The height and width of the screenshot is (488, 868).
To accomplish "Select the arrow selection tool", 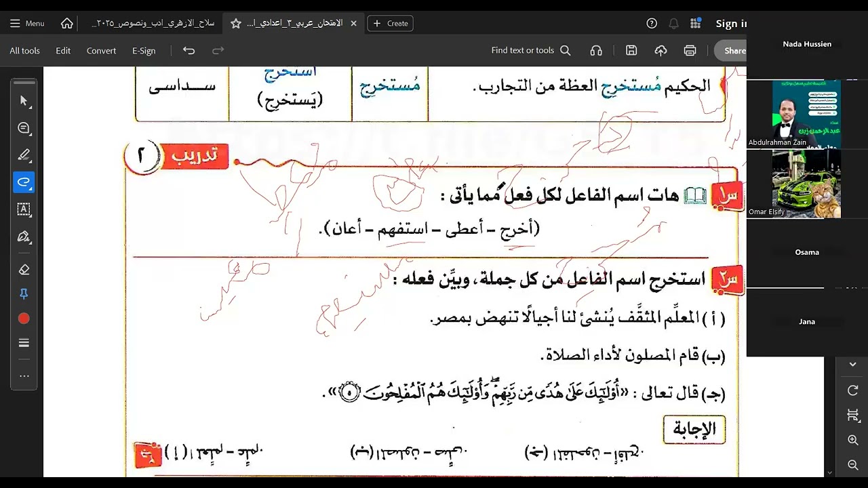I will click(x=24, y=100).
